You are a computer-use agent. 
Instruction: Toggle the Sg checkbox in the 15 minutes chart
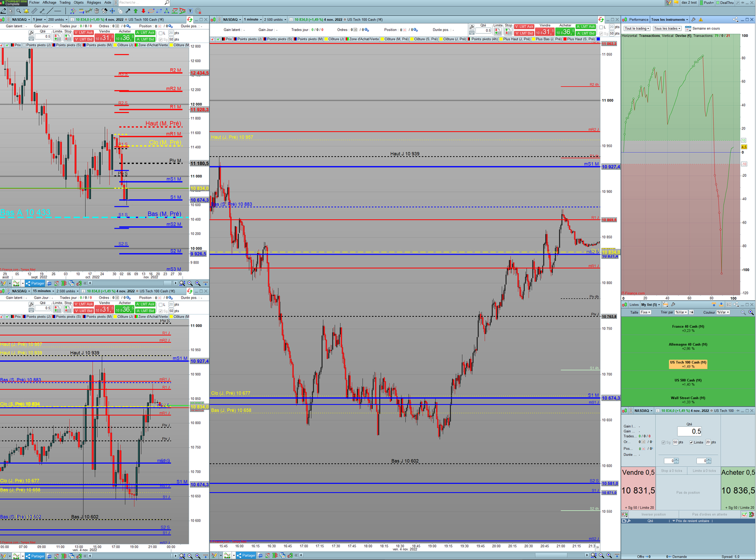pos(161,311)
